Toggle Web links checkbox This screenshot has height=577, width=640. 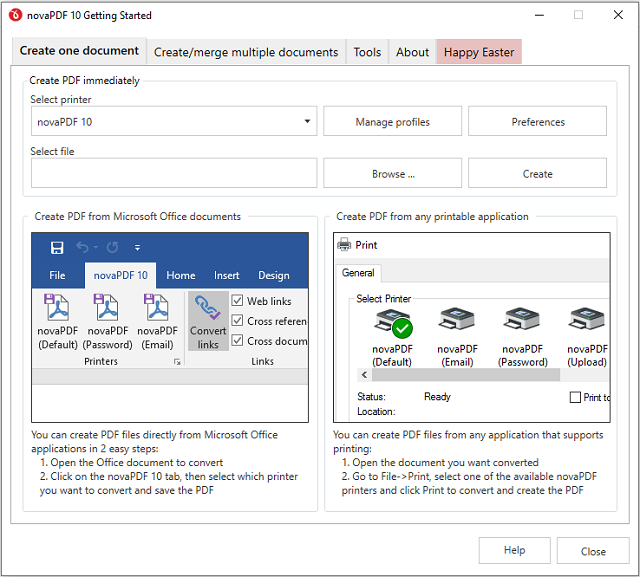tap(238, 300)
